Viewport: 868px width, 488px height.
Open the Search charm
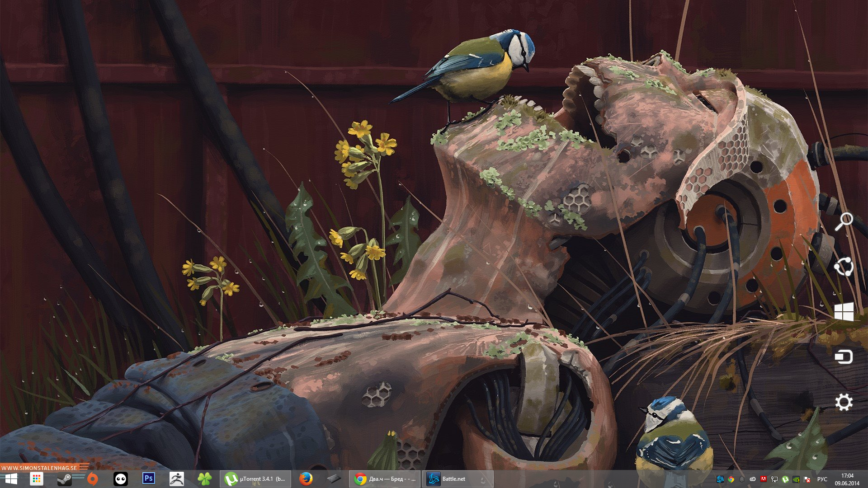[x=844, y=222]
